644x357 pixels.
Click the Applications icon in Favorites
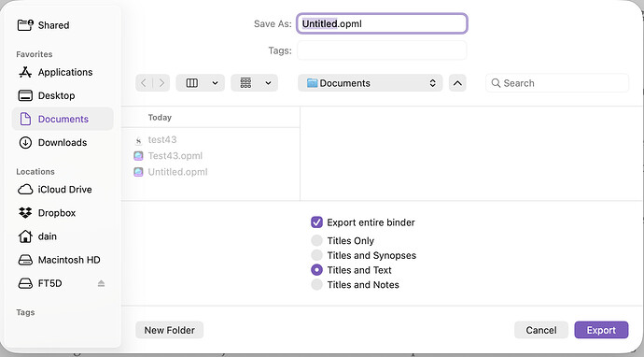tap(25, 72)
